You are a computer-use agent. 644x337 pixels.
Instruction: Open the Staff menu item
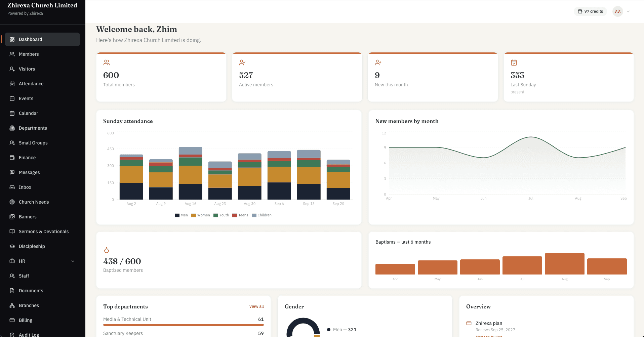point(42,276)
